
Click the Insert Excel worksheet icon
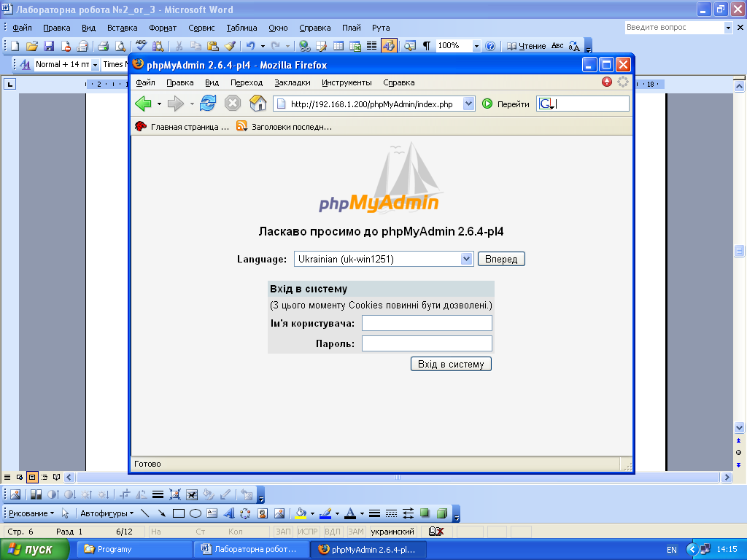[355, 46]
